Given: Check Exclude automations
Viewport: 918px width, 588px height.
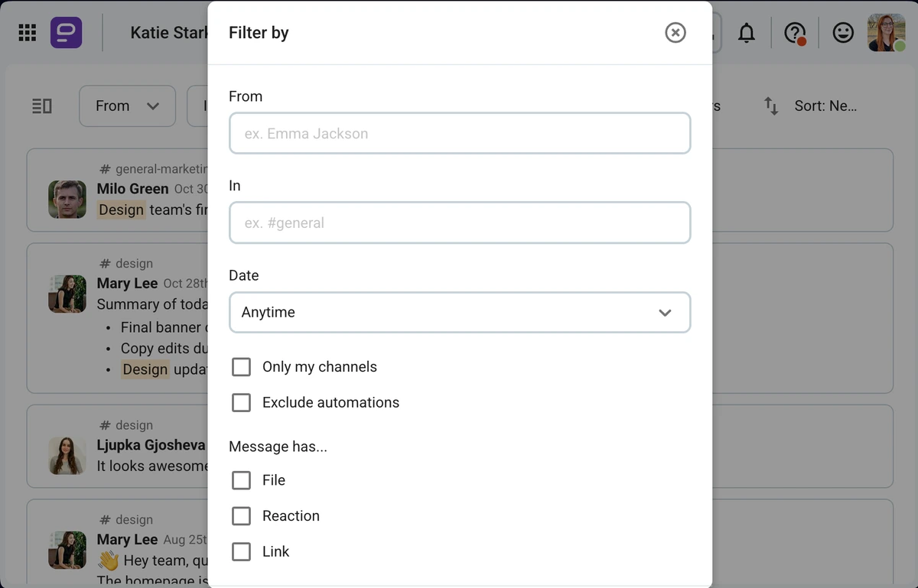Looking at the screenshot, I should pos(241,402).
